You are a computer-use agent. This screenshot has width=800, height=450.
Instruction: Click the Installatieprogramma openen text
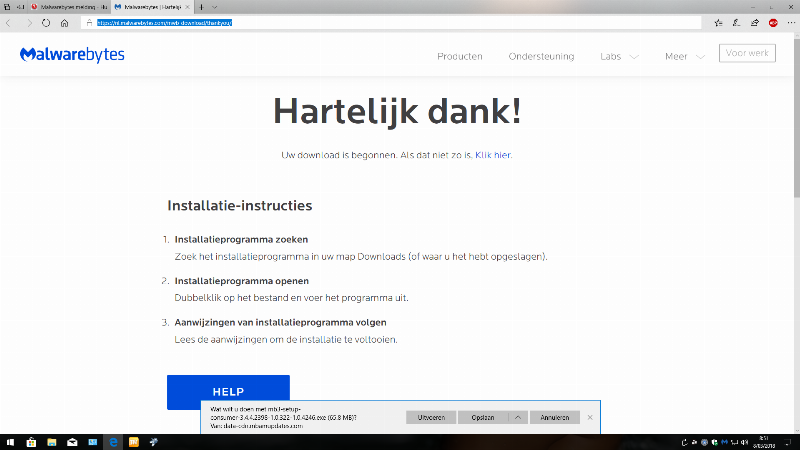pos(242,281)
